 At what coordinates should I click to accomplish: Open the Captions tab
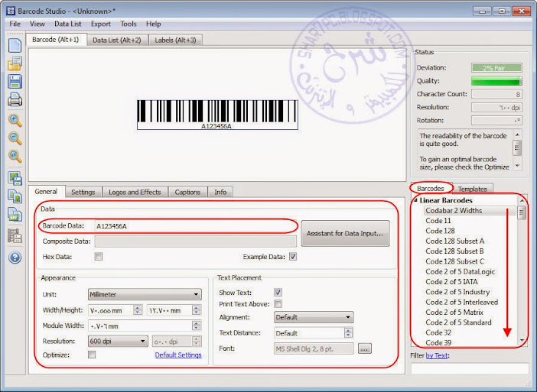(x=187, y=193)
